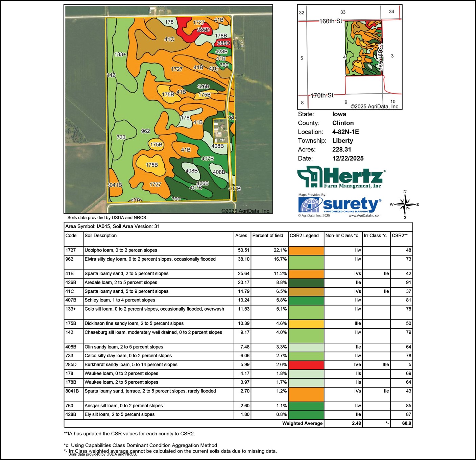Select "Ansgar silt loam, 0 to 2 percent slopes"
Viewport: 476px width, 460px height.
coord(124,406)
